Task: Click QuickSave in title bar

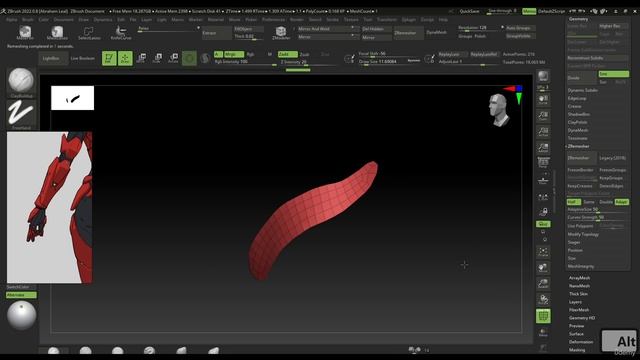Action: [469, 11]
